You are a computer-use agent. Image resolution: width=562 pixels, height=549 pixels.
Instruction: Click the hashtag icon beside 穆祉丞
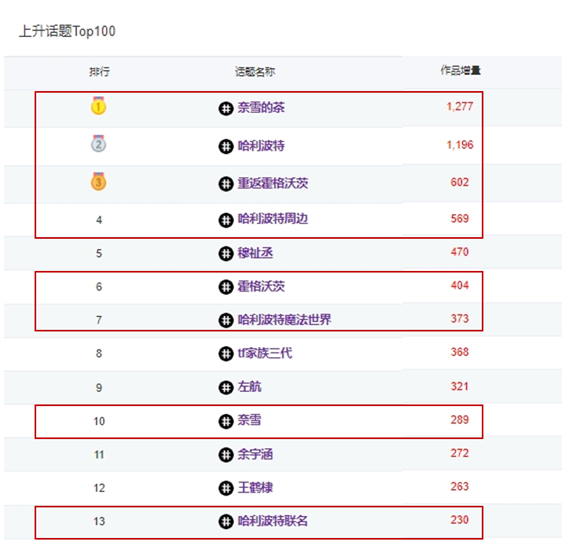226,254
